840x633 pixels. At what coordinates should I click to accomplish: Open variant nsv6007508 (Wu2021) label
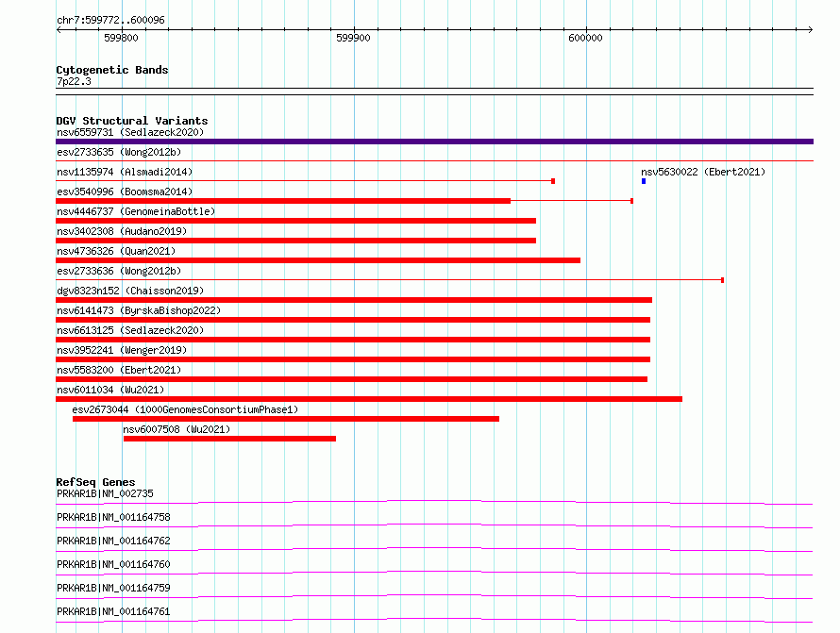(x=176, y=429)
